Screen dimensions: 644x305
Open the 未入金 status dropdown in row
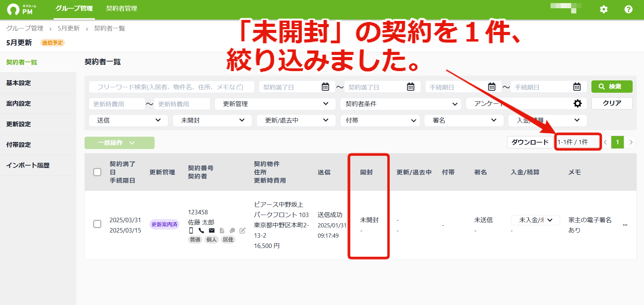click(x=535, y=220)
